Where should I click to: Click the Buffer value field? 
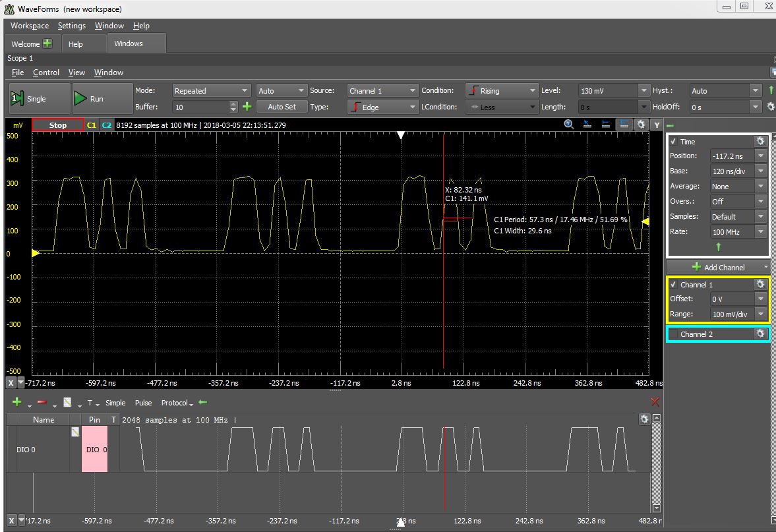pos(201,107)
